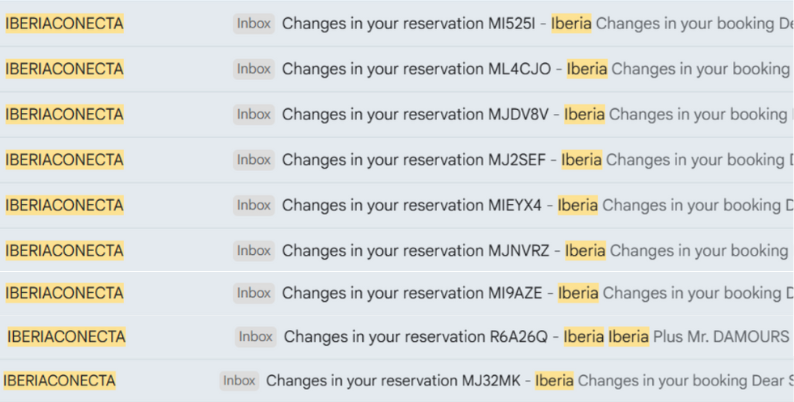Select Inbox label in the MJNVRZ row

click(x=254, y=249)
